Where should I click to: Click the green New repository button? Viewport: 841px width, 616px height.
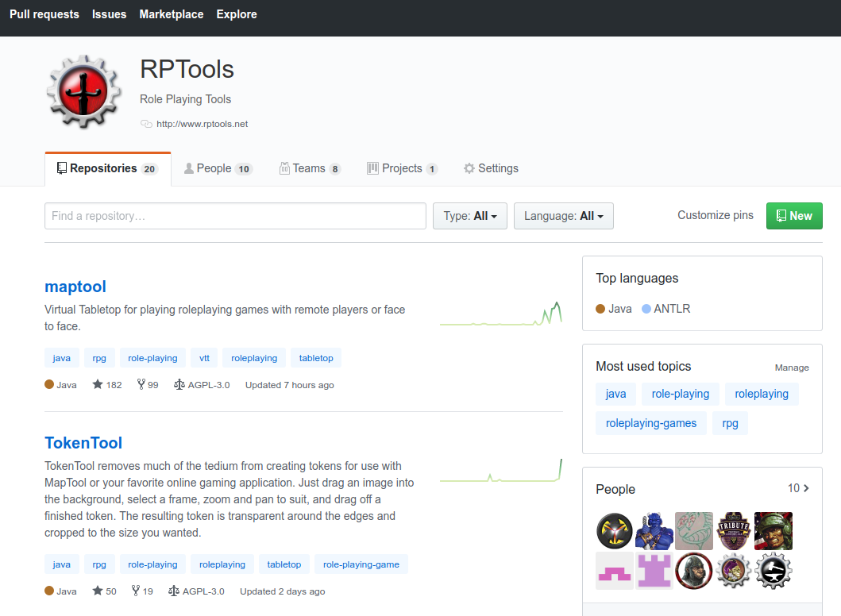click(794, 216)
